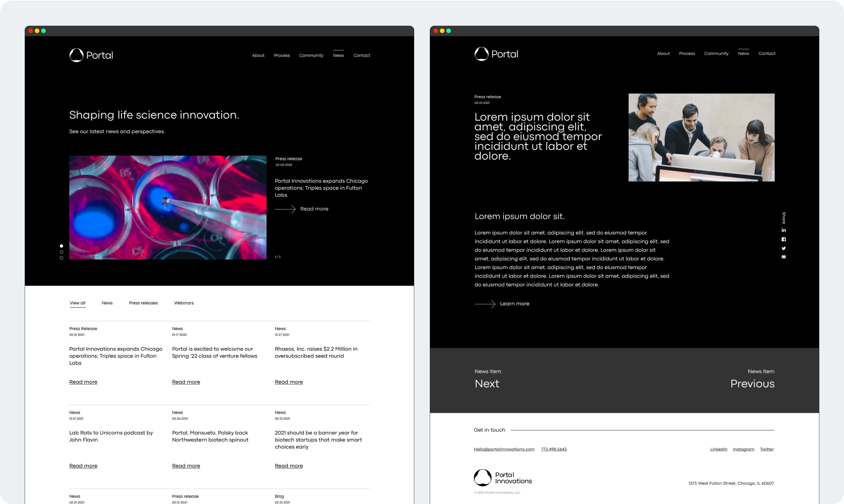Select the second carousel slide dot
The height and width of the screenshot is (504, 844).
(61, 252)
